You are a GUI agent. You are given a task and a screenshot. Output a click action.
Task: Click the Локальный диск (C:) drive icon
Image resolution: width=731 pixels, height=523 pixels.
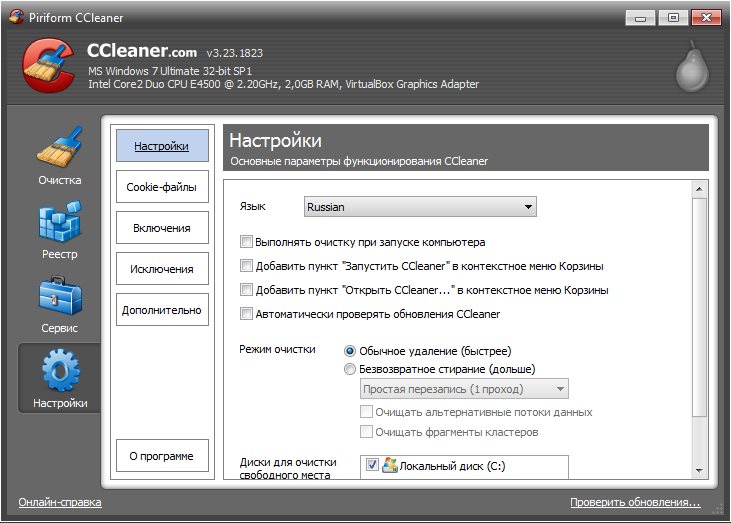(389, 465)
